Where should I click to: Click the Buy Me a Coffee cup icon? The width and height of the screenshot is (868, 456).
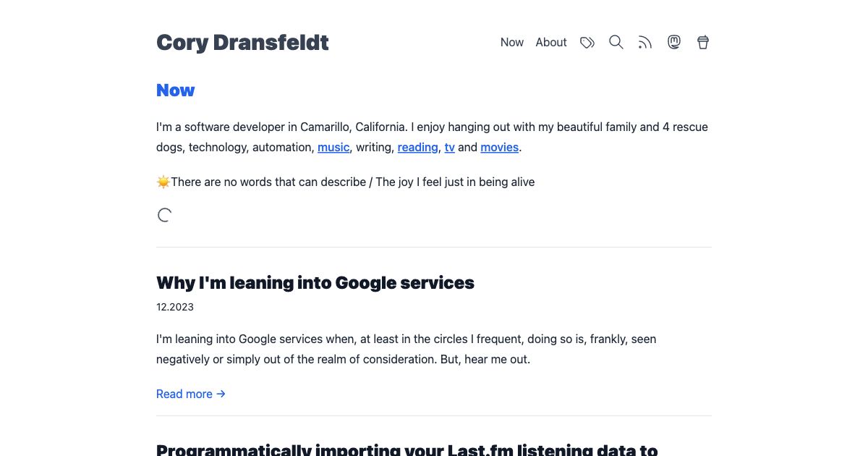click(x=702, y=42)
